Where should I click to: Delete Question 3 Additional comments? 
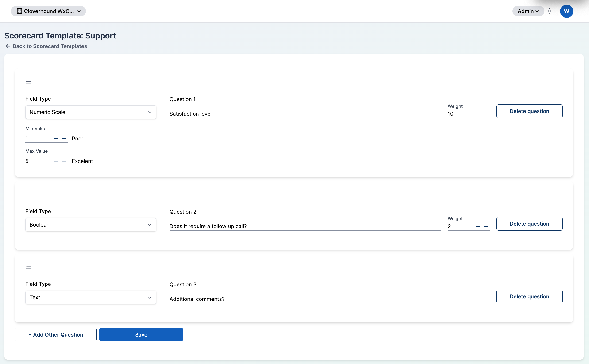pos(530,297)
